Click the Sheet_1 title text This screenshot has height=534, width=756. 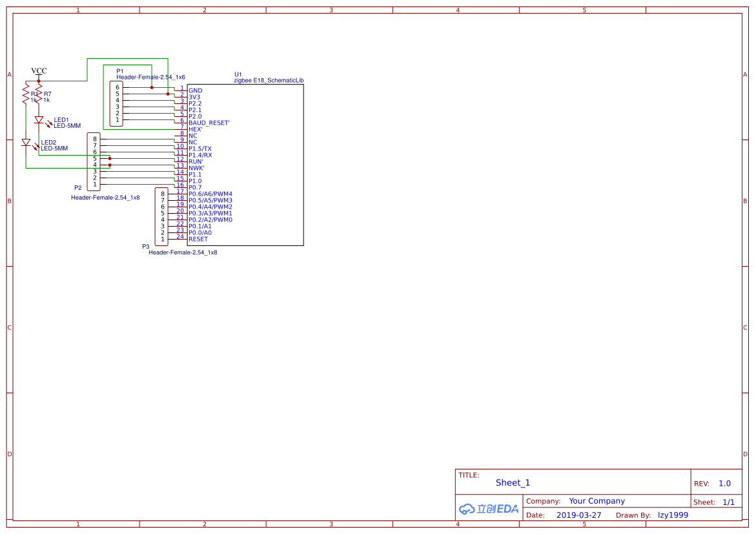tap(513, 482)
